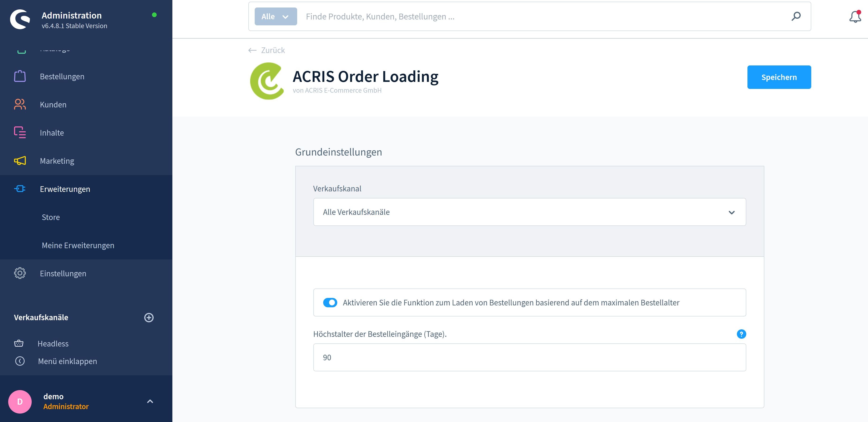Open Bestellungen menu item
This screenshot has height=422, width=868.
(x=62, y=76)
